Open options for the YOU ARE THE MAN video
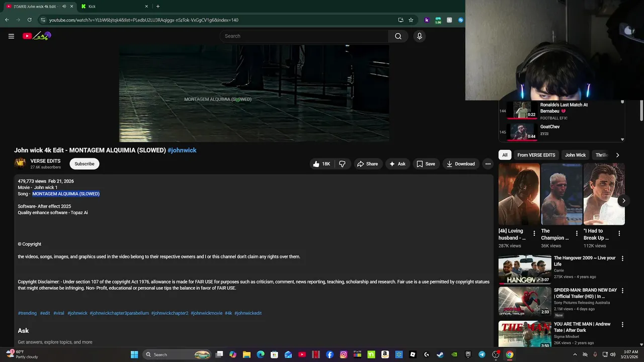The height and width of the screenshot is (362, 644). click(622, 325)
